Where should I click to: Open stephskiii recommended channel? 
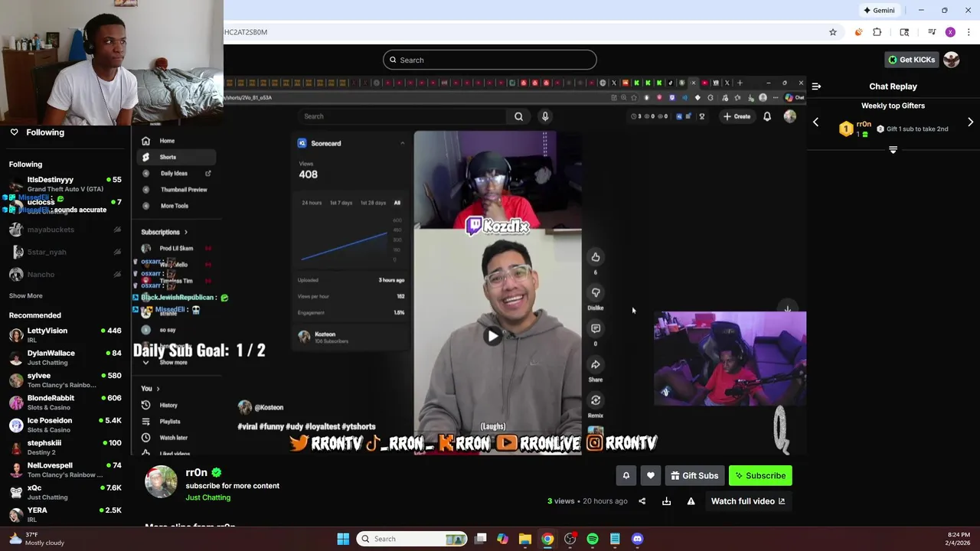[65, 447]
